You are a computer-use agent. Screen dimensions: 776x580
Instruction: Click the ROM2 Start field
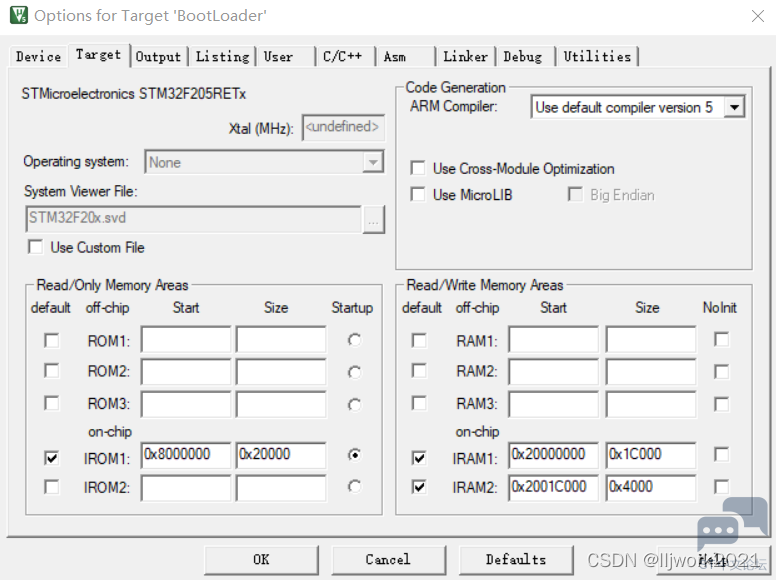pos(186,372)
